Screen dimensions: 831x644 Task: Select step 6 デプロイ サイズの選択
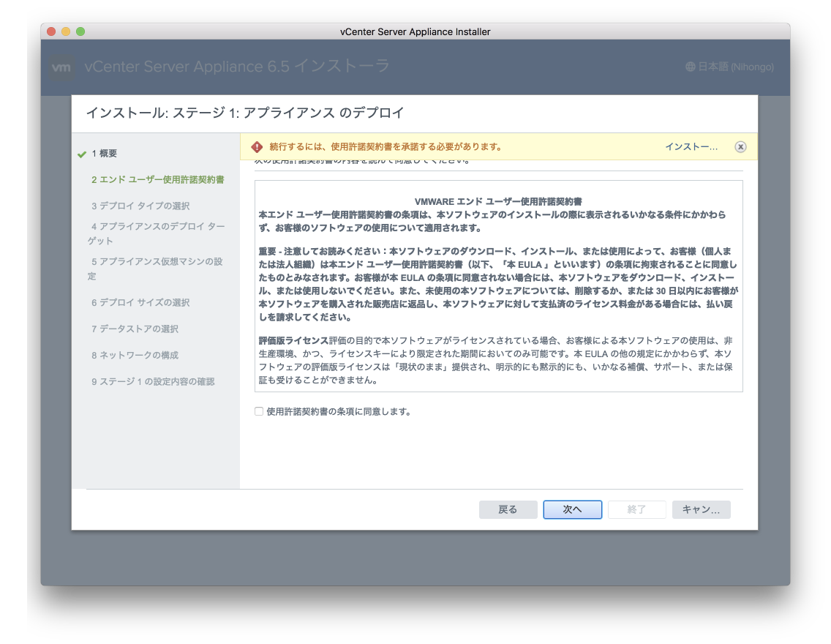(x=140, y=303)
